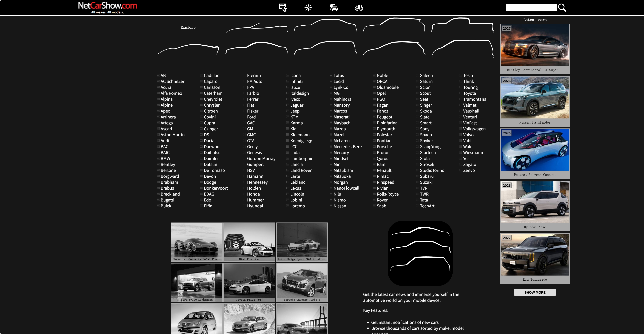Open the Ferrari make link
Viewport: 644px width, 334px height.
(x=253, y=99)
